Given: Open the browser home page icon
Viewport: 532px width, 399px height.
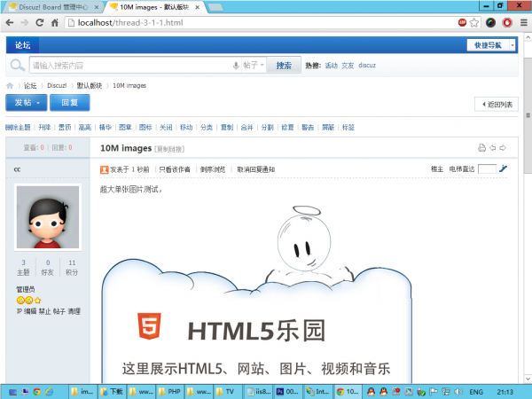Looking at the screenshot, I should pyautogui.click(x=55, y=23).
